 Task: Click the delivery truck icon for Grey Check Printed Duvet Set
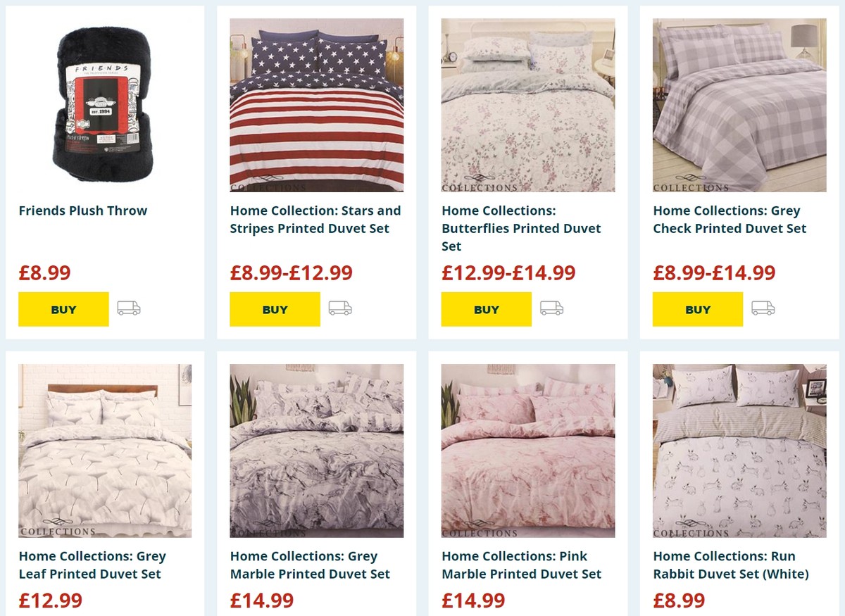click(763, 308)
